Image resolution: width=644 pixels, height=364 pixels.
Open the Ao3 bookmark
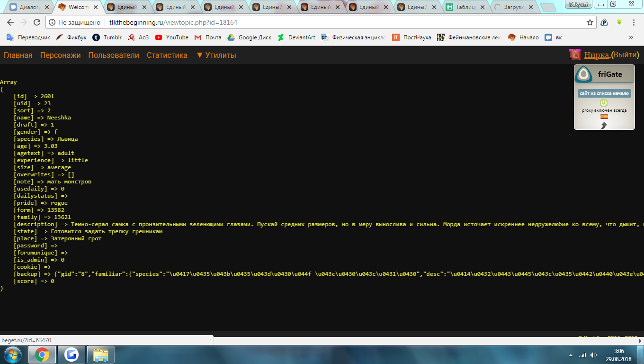138,37
